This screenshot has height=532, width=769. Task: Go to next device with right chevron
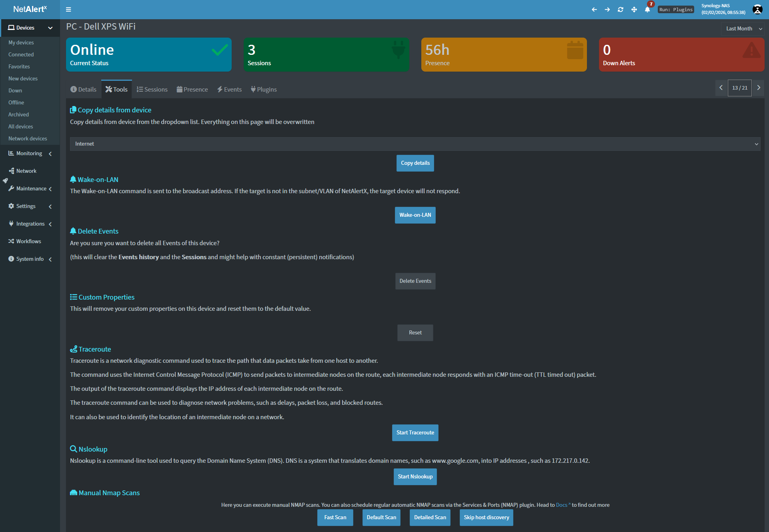(x=759, y=88)
